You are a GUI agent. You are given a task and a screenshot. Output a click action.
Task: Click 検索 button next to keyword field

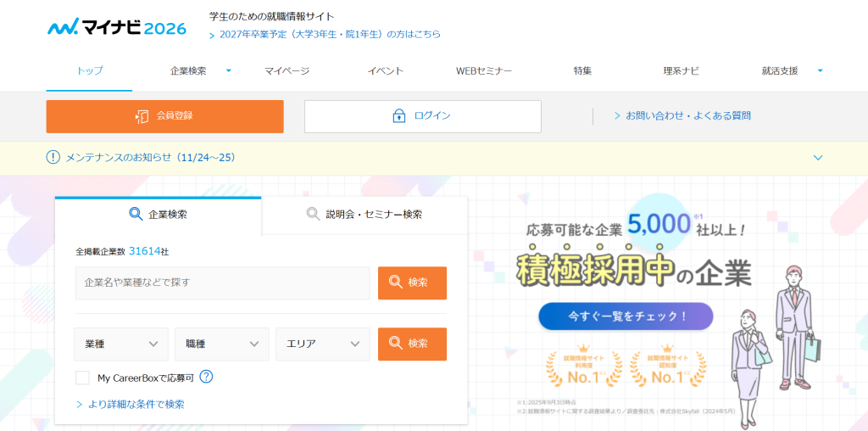click(413, 283)
